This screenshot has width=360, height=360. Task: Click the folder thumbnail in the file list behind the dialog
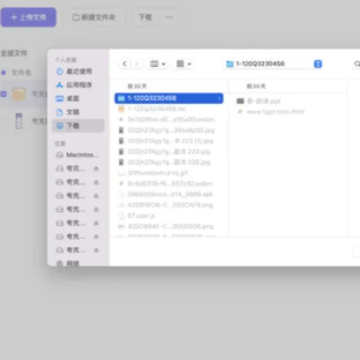(19, 94)
